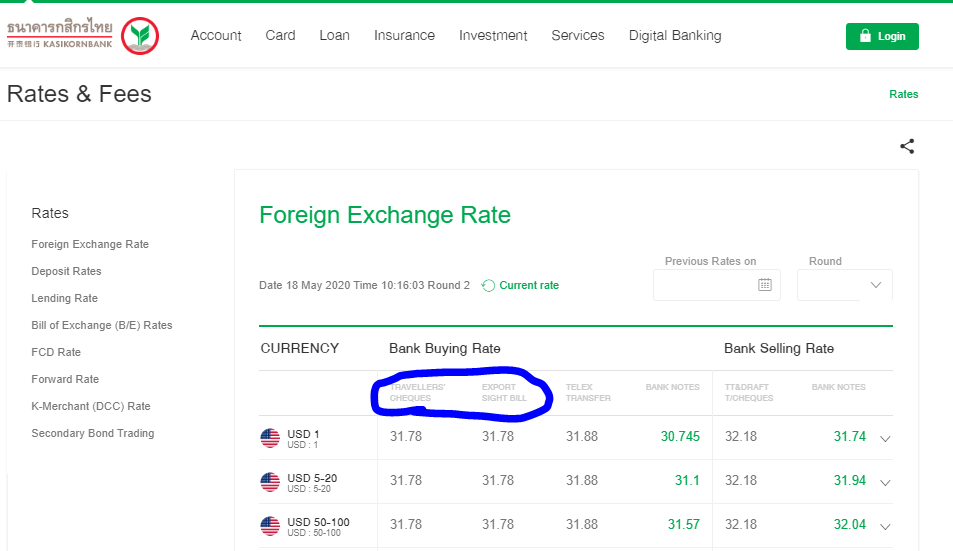
Task: Click the Login button
Action: (881, 36)
